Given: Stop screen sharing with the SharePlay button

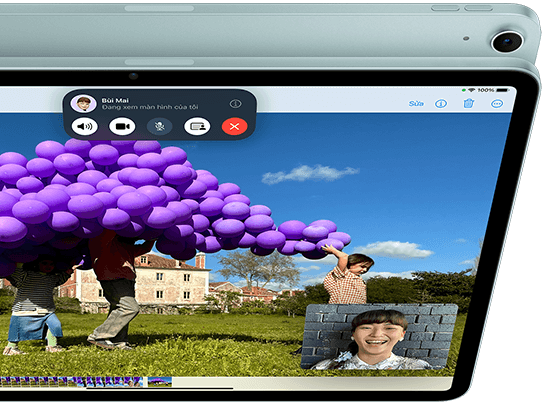Looking at the screenshot, I should [x=197, y=126].
